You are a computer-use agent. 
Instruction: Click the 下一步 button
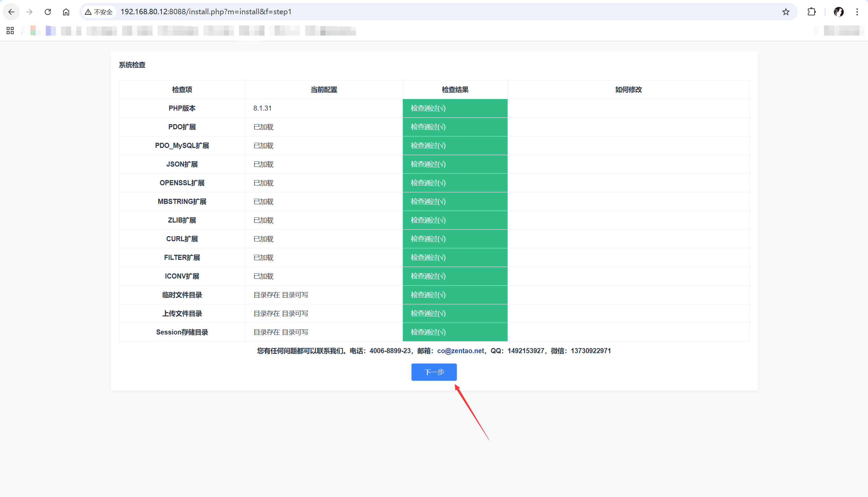tap(434, 372)
